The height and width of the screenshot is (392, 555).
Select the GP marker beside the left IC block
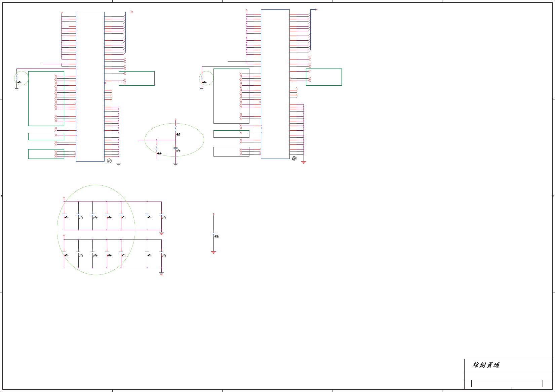109,161
